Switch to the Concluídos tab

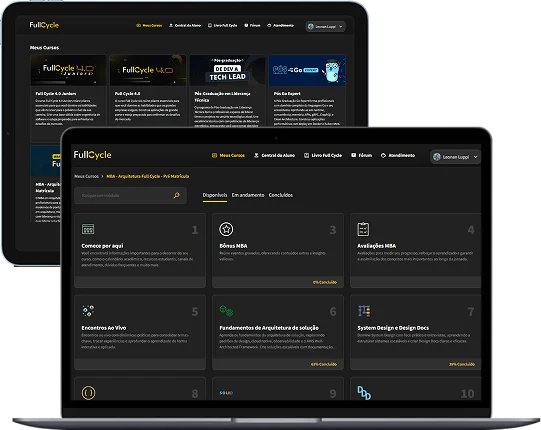(x=281, y=195)
